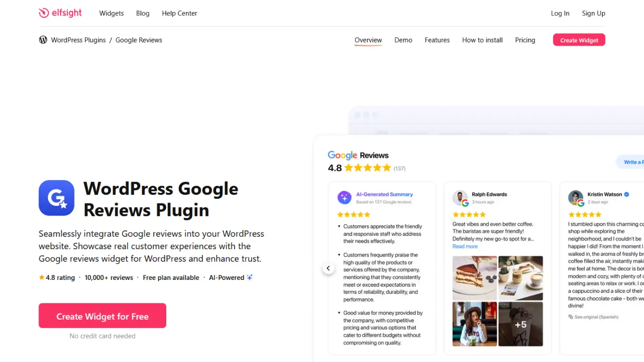Click the five-star rating next to 4.8
The height and width of the screenshot is (362, 644).
368,168
